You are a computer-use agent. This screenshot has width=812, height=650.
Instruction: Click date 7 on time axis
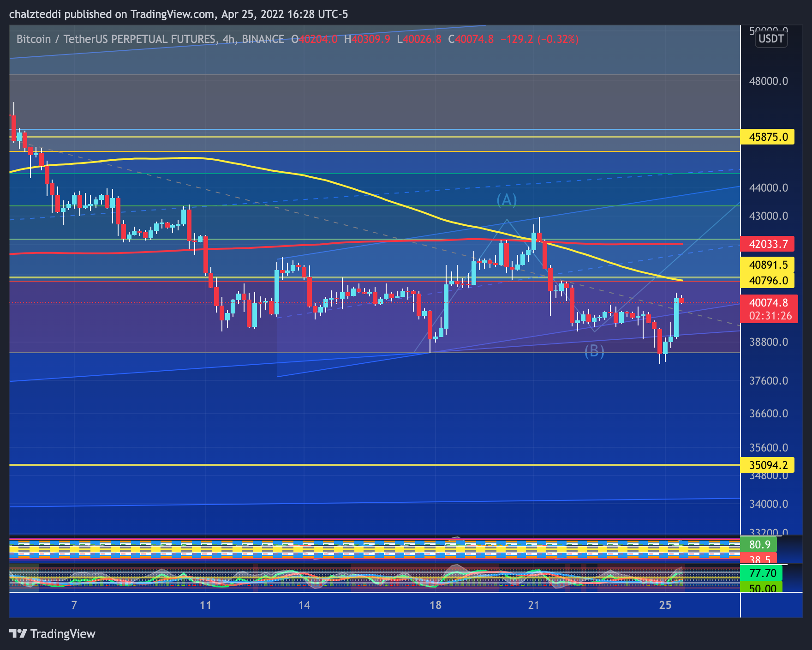[74, 605]
